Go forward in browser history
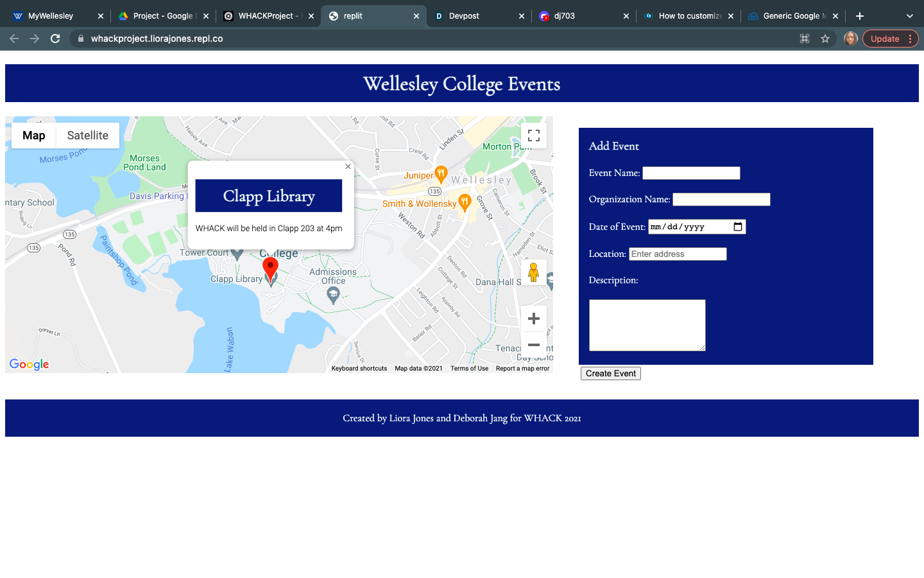 click(x=35, y=39)
